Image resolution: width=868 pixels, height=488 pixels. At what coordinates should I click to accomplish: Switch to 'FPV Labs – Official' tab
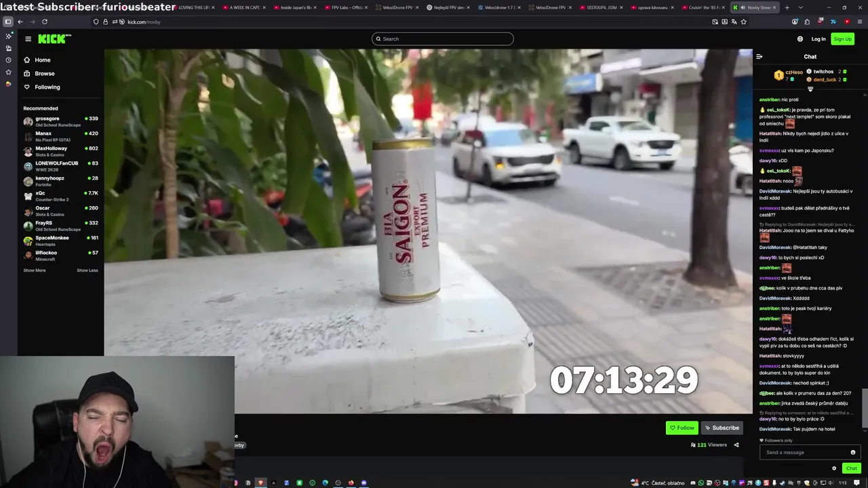tap(347, 7)
